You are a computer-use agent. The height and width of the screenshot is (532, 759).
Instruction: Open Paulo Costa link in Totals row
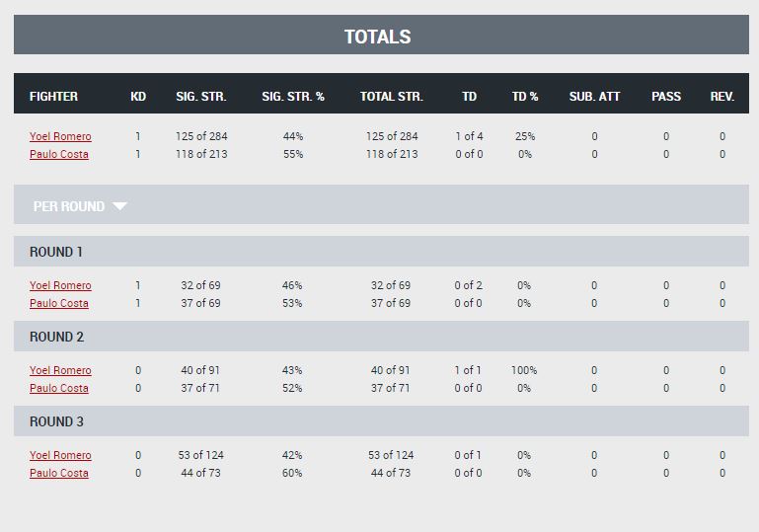click(x=59, y=154)
